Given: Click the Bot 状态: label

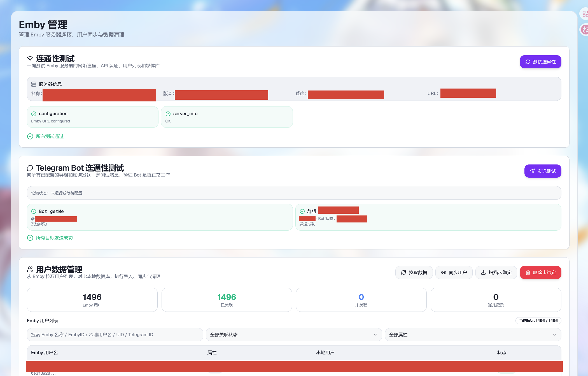Looking at the screenshot, I should (x=326, y=219).
